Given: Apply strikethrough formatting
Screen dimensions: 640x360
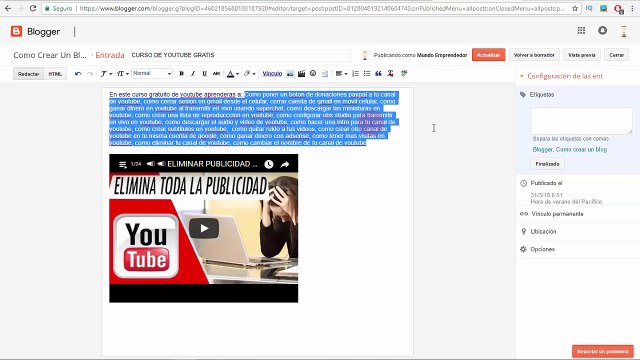Looking at the screenshot, I should point(216,73).
